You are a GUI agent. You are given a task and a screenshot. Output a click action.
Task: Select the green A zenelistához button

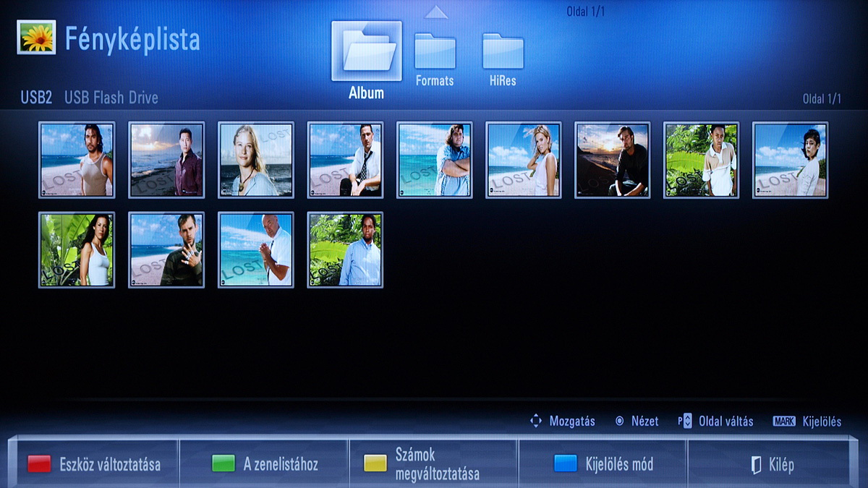pyautogui.click(x=264, y=463)
